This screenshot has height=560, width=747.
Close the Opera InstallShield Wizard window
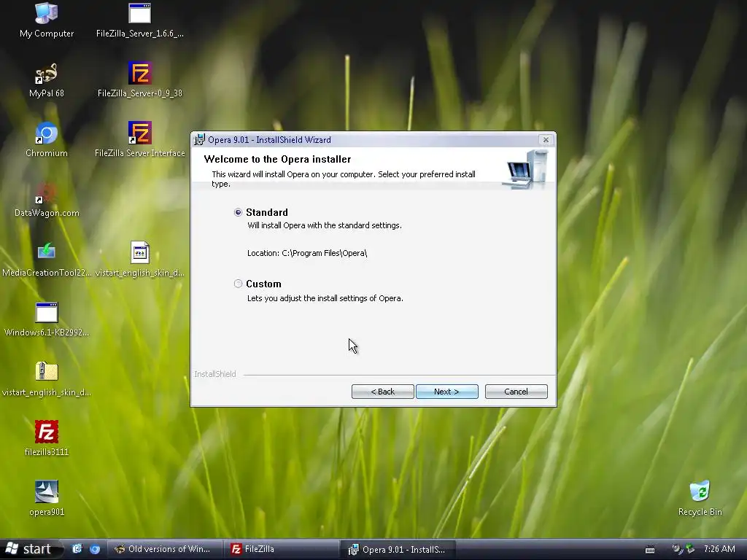546,139
